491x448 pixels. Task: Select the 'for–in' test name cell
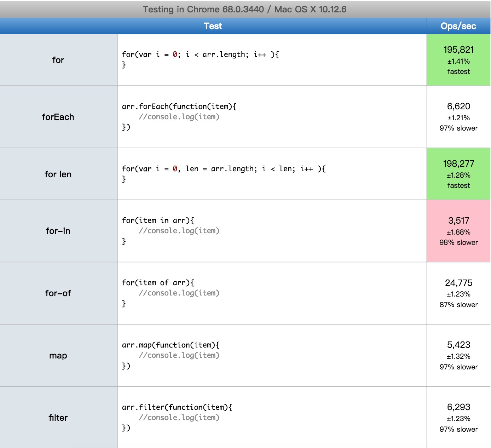click(x=58, y=231)
